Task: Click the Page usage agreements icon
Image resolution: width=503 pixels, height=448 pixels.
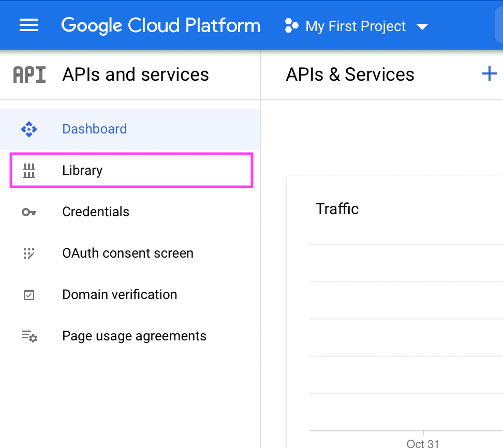Action: point(29,336)
